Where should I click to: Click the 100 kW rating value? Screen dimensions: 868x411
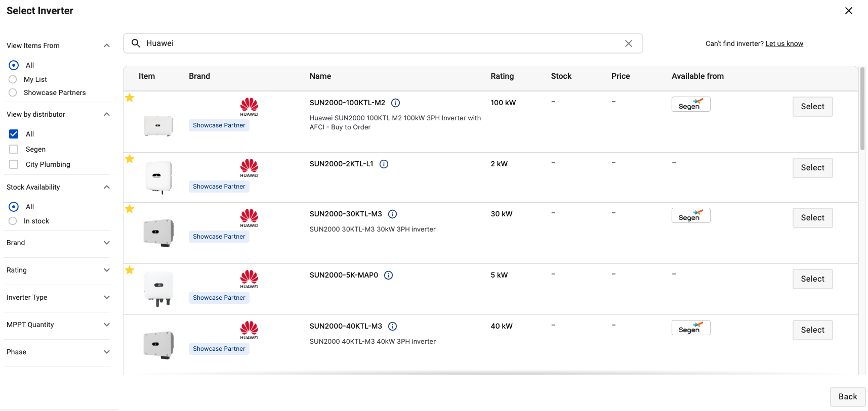503,103
